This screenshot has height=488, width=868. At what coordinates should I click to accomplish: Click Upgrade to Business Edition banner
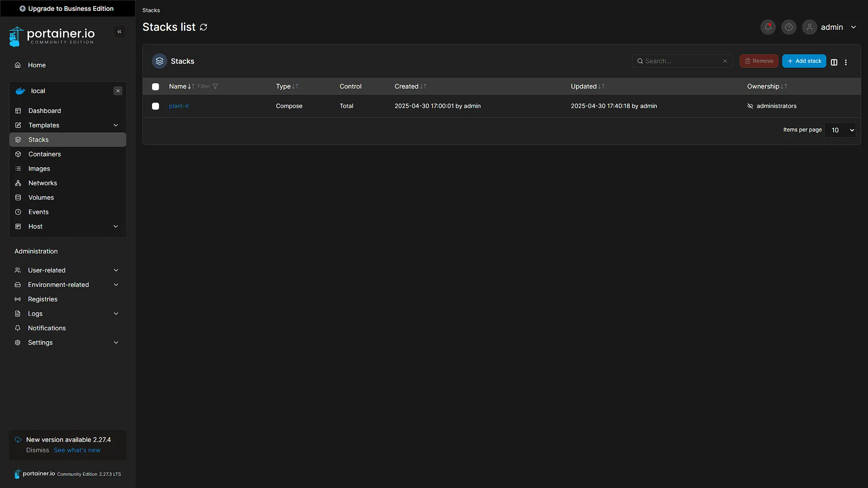pos(67,9)
